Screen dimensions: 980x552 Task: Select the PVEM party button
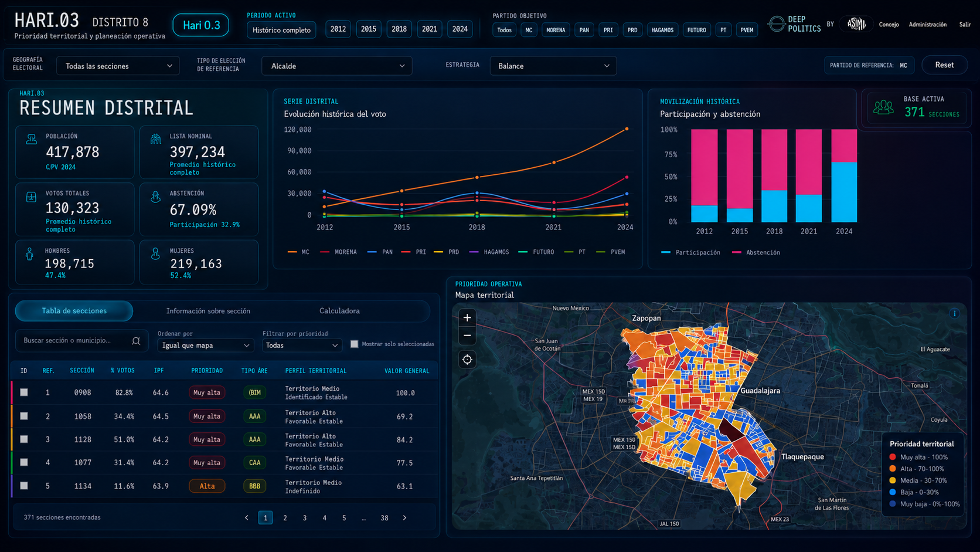pyautogui.click(x=747, y=30)
